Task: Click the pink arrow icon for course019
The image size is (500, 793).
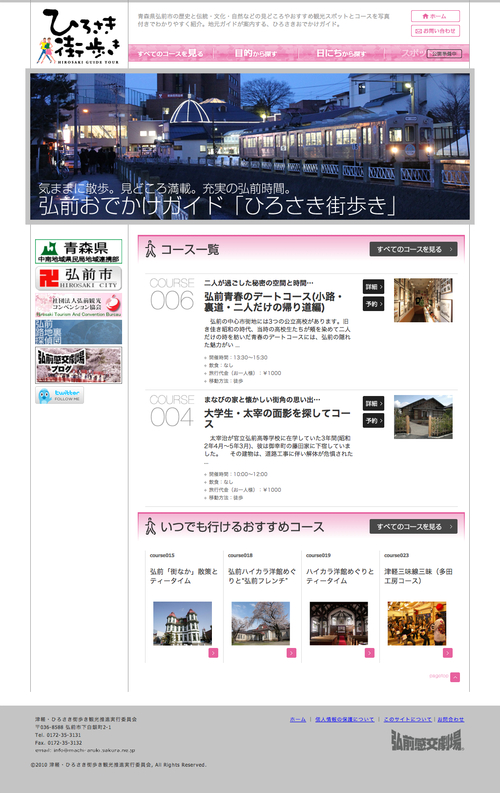Action: [370, 653]
